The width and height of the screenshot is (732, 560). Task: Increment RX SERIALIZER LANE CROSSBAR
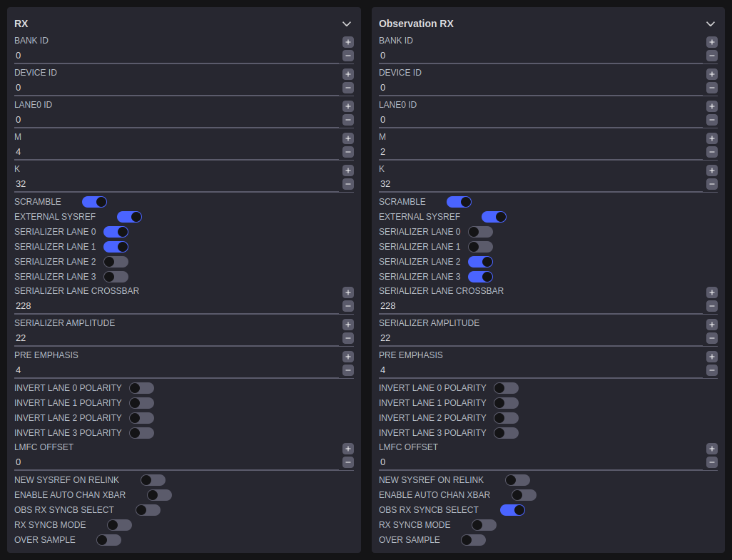tap(347, 292)
